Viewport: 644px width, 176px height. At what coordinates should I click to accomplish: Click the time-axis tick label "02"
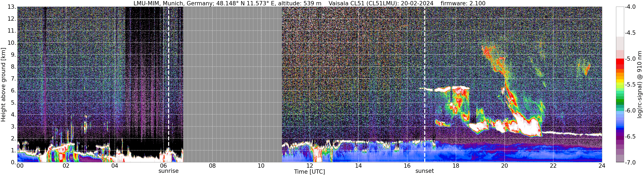coord(66,166)
